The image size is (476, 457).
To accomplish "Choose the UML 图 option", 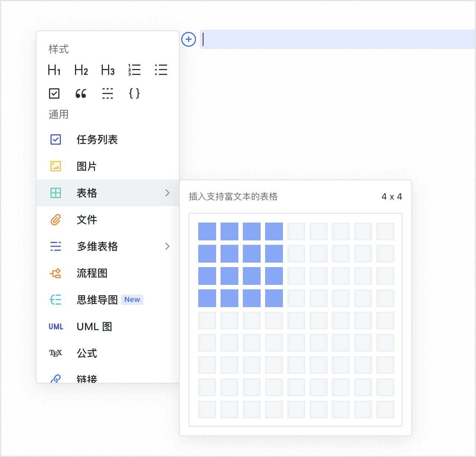I will point(94,326).
